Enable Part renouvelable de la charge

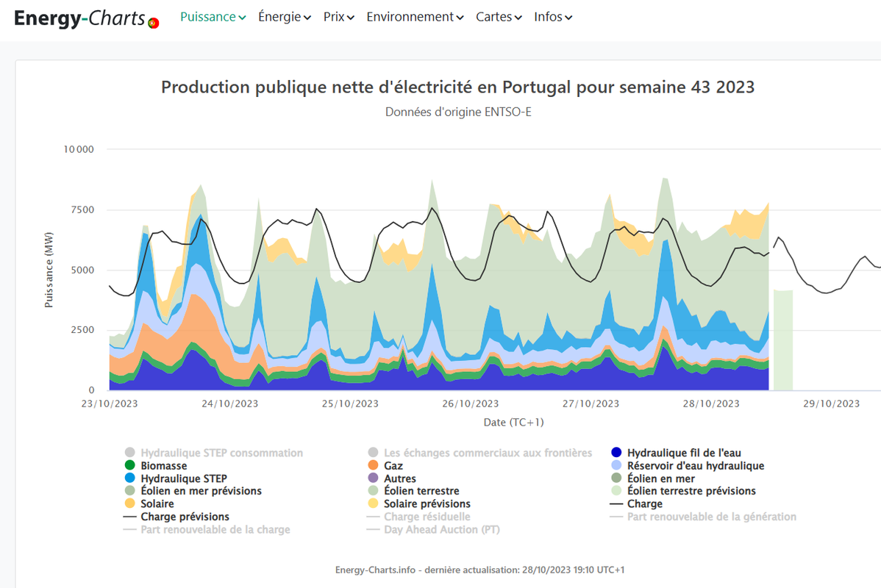click(207, 530)
